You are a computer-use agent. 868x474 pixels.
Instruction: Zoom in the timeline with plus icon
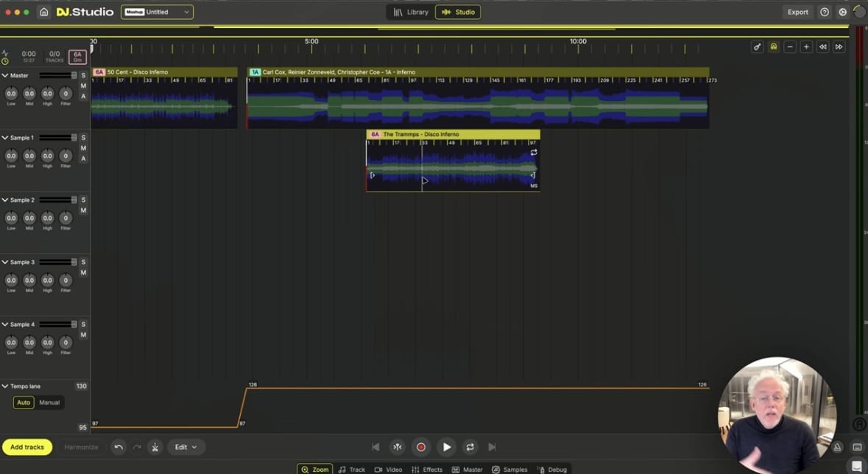point(806,47)
